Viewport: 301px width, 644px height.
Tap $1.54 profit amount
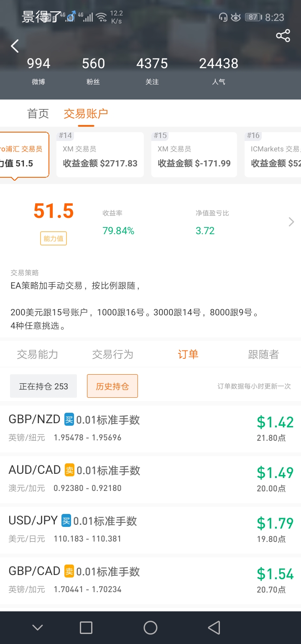pos(275,574)
